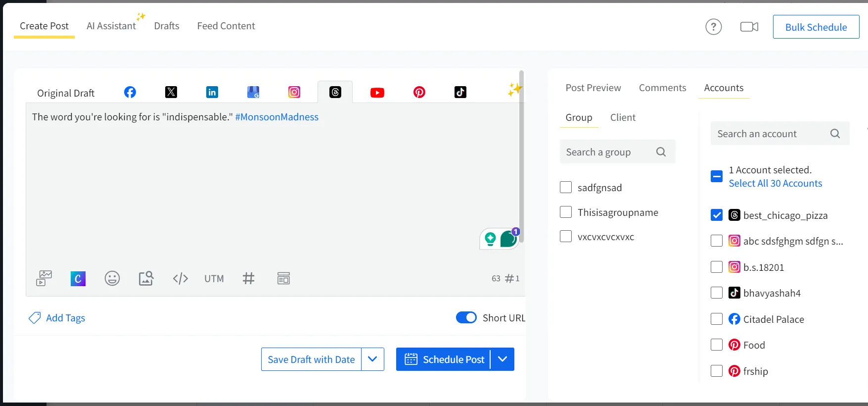
Task: Check the abc sdsfghgm sdfgn account
Action: [717, 241]
